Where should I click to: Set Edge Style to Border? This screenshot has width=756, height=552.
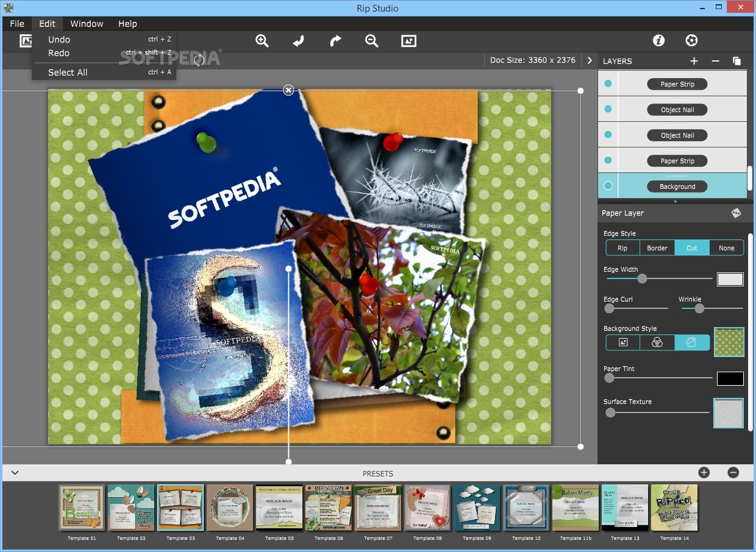[657, 248]
